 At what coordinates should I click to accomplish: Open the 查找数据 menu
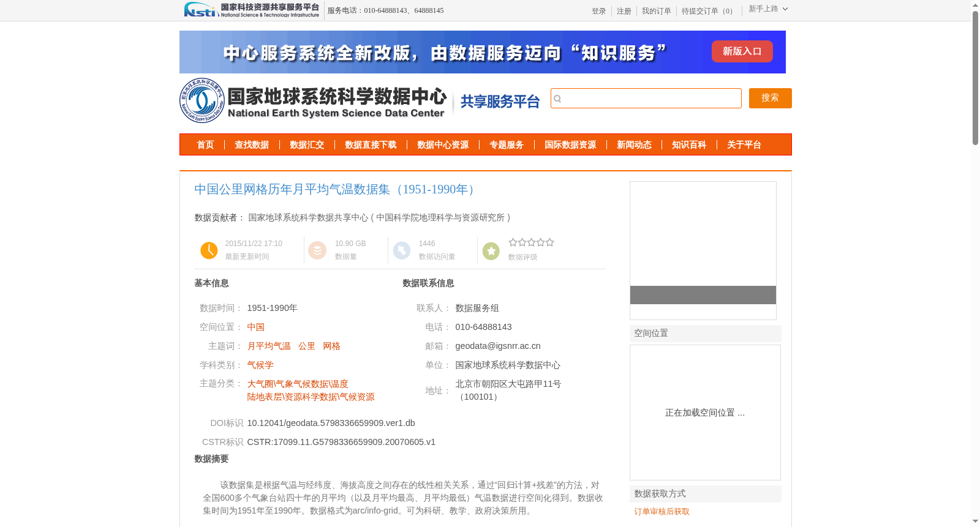pyautogui.click(x=252, y=145)
